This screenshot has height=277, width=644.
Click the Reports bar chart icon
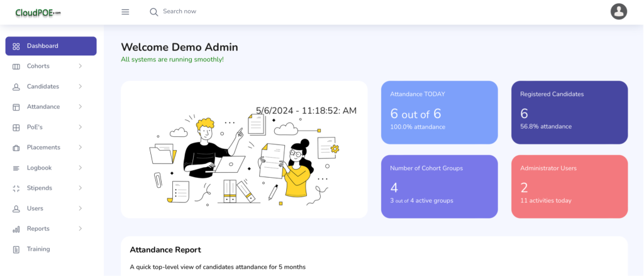coord(16,229)
